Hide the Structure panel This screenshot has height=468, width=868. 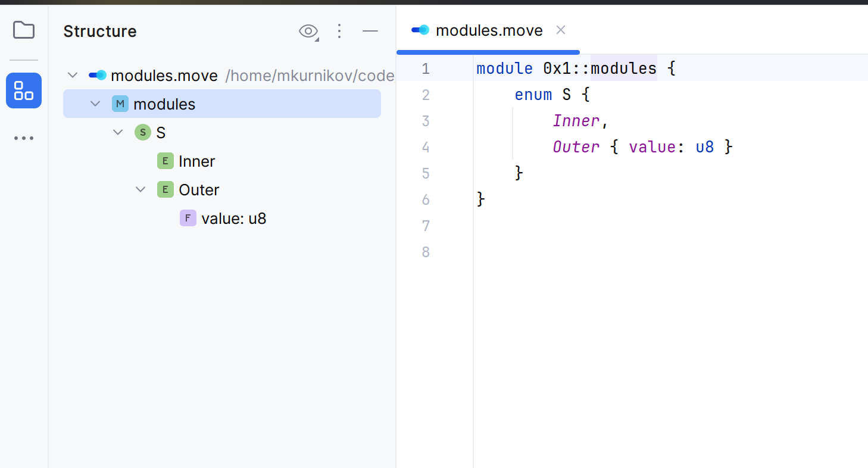pos(370,31)
